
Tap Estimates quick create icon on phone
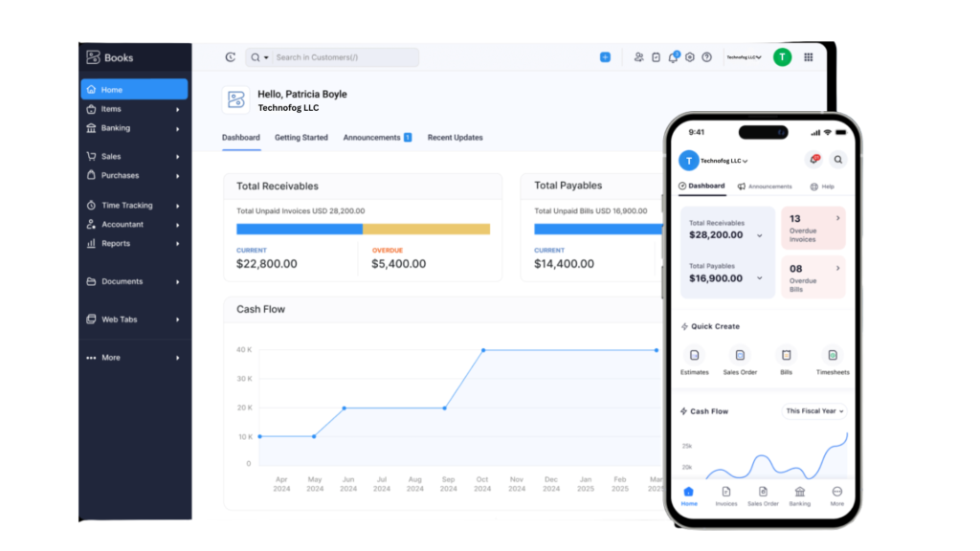coord(694,356)
